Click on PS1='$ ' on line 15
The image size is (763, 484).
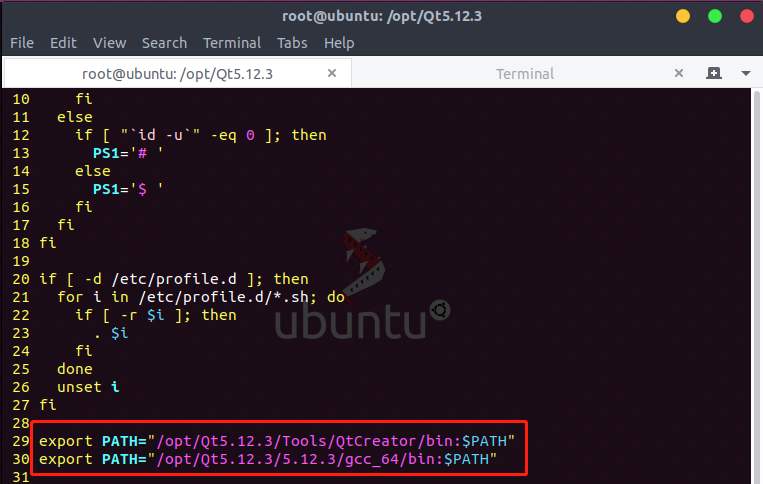(128, 189)
